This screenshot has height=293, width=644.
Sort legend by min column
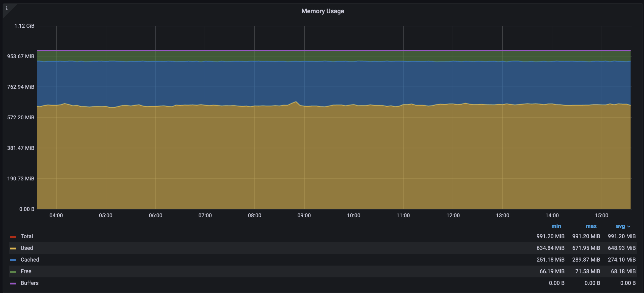pyautogui.click(x=556, y=226)
